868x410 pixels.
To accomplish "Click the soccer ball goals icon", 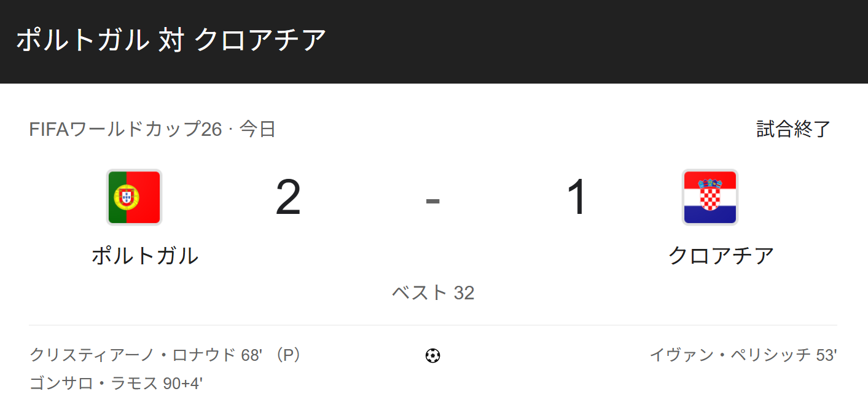I will (x=433, y=355).
